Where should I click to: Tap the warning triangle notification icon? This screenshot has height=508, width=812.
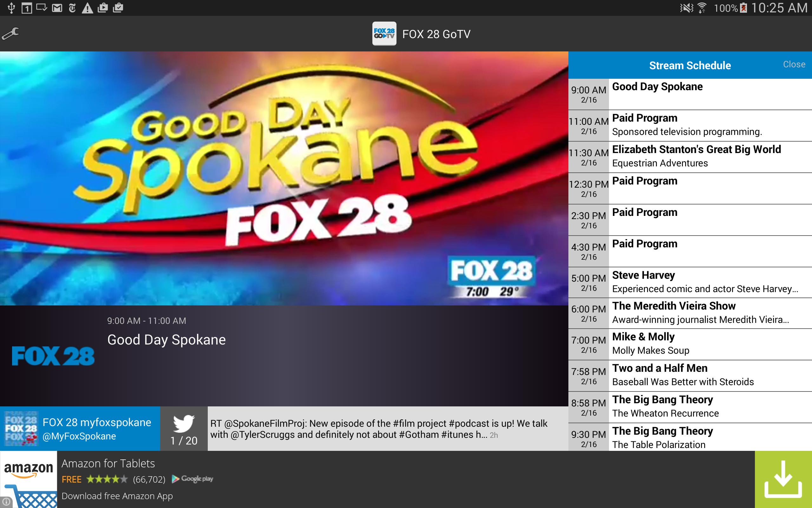point(87,8)
